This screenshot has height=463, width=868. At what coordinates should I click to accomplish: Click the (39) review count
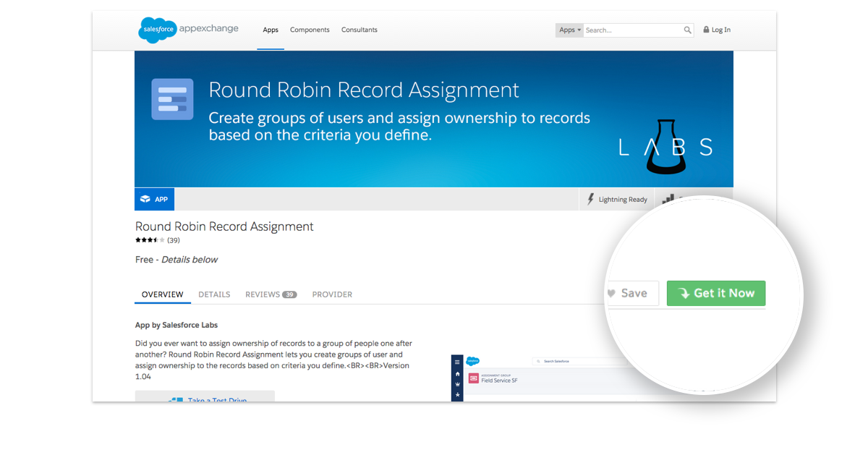coord(174,240)
